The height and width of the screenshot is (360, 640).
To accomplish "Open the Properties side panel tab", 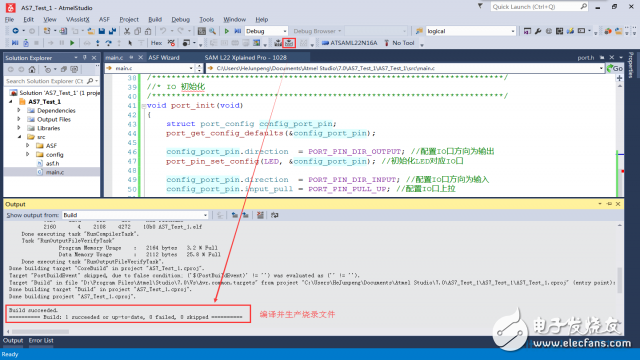I will 631,65.
